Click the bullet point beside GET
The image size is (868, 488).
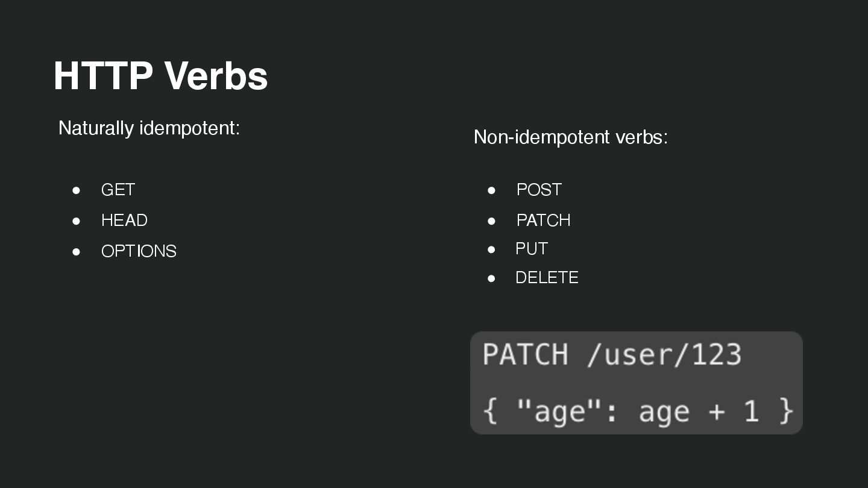tap(77, 190)
